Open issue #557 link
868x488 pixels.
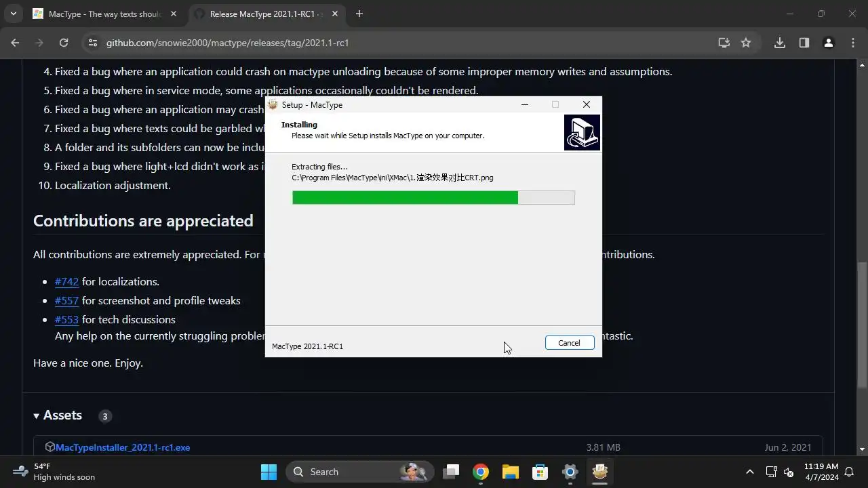66,300
